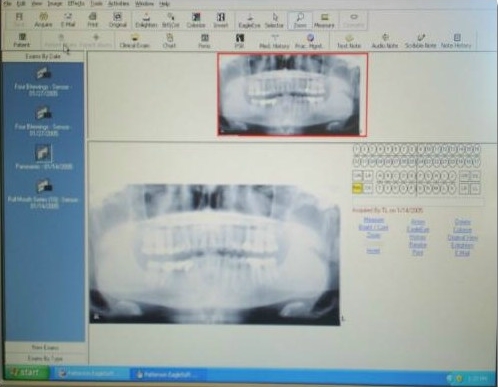Select the panoramic x-ray thumbnail with red border
Viewport: 498px width, 387px height.
pos(292,95)
